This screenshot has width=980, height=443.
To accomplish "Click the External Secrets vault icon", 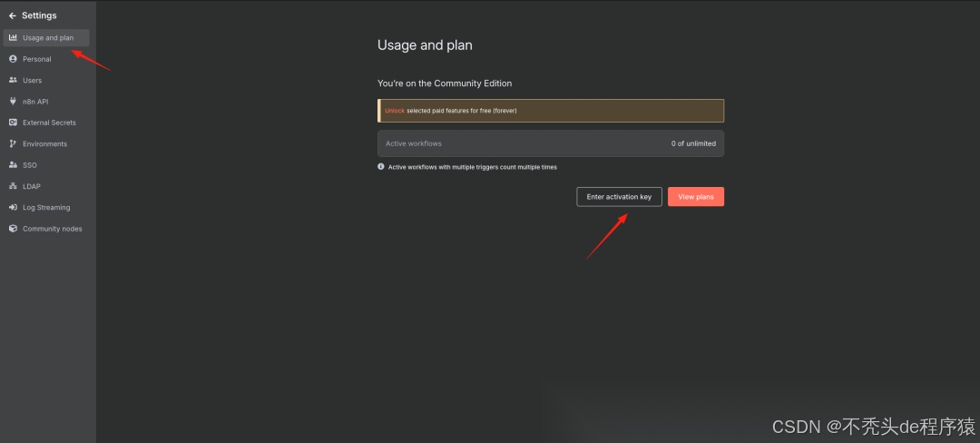I will [x=13, y=123].
